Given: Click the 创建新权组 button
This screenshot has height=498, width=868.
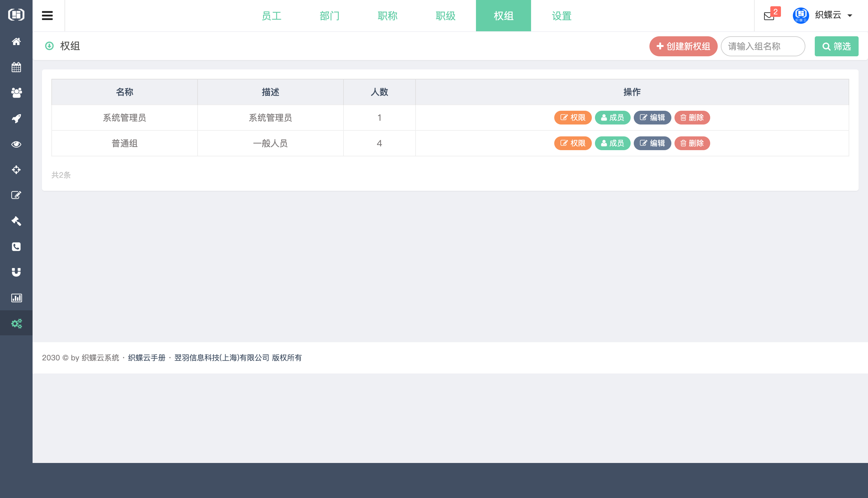Looking at the screenshot, I should pos(683,46).
